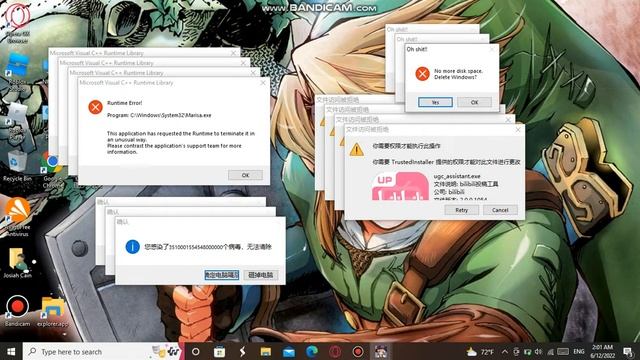Viewport: 640px width, 360px height.
Task: Open Opera GX from taskbar
Action: point(335,351)
